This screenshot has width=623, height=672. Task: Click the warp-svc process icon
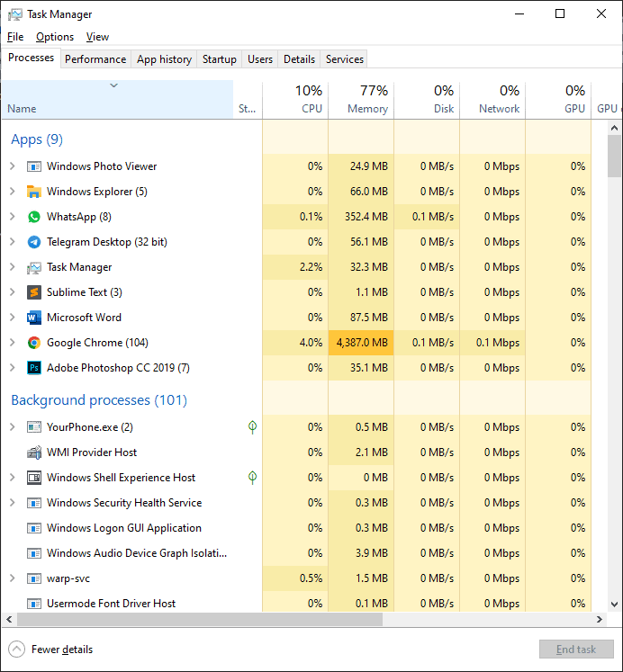34,578
